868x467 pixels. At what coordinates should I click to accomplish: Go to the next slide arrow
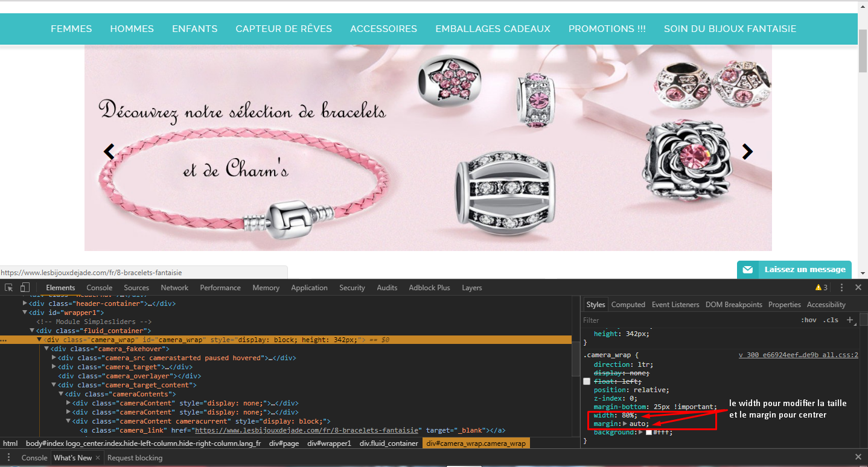pyautogui.click(x=747, y=151)
